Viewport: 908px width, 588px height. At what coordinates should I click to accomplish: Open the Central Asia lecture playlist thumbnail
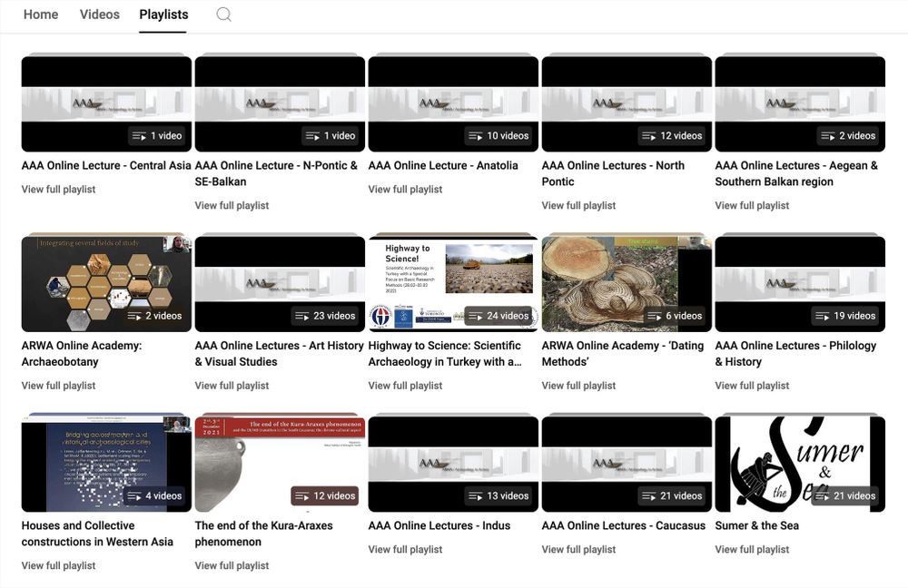106,103
